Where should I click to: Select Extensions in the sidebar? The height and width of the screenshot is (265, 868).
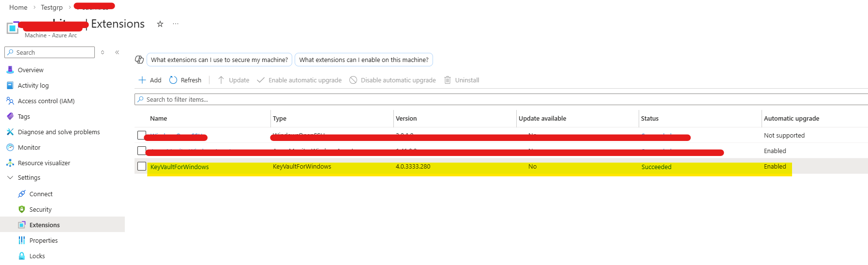tap(45, 225)
